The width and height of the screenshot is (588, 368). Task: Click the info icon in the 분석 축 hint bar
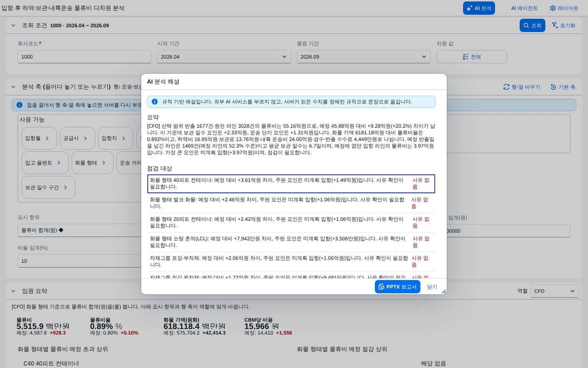pos(19,105)
